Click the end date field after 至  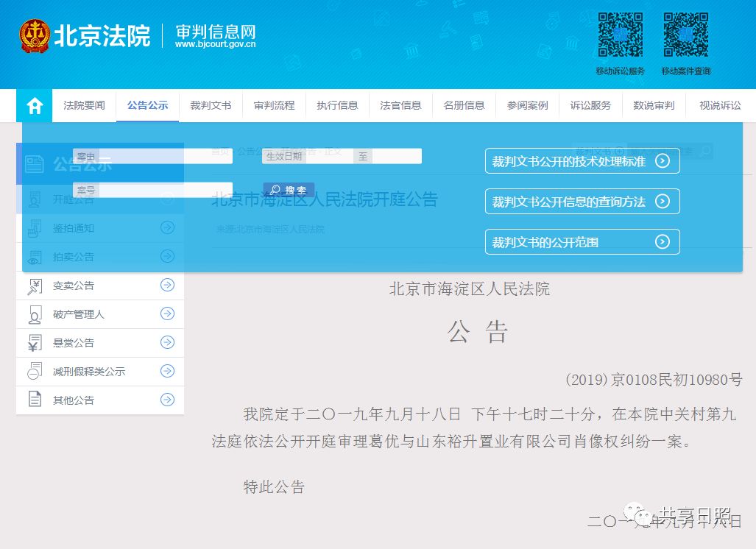click(x=397, y=156)
